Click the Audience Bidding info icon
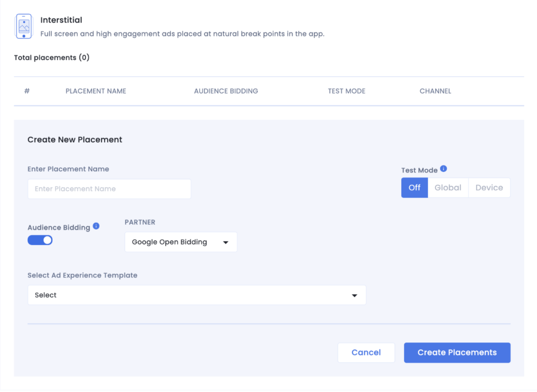 point(96,226)
